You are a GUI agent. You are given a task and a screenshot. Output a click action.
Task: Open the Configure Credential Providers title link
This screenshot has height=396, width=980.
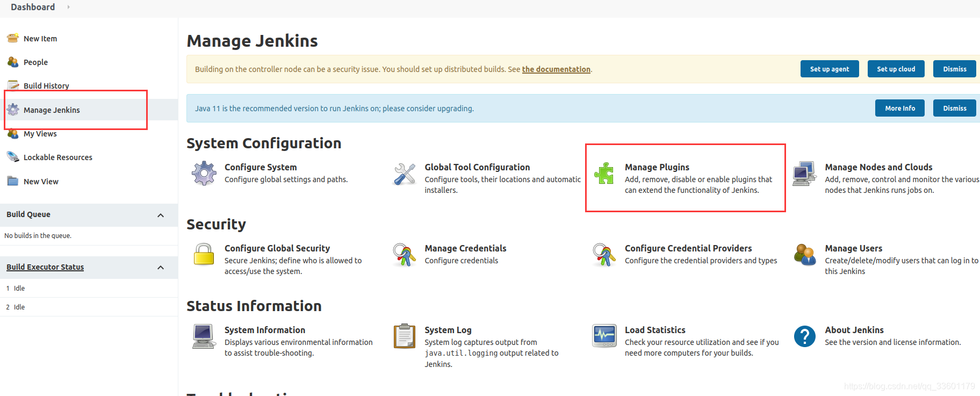688,248
